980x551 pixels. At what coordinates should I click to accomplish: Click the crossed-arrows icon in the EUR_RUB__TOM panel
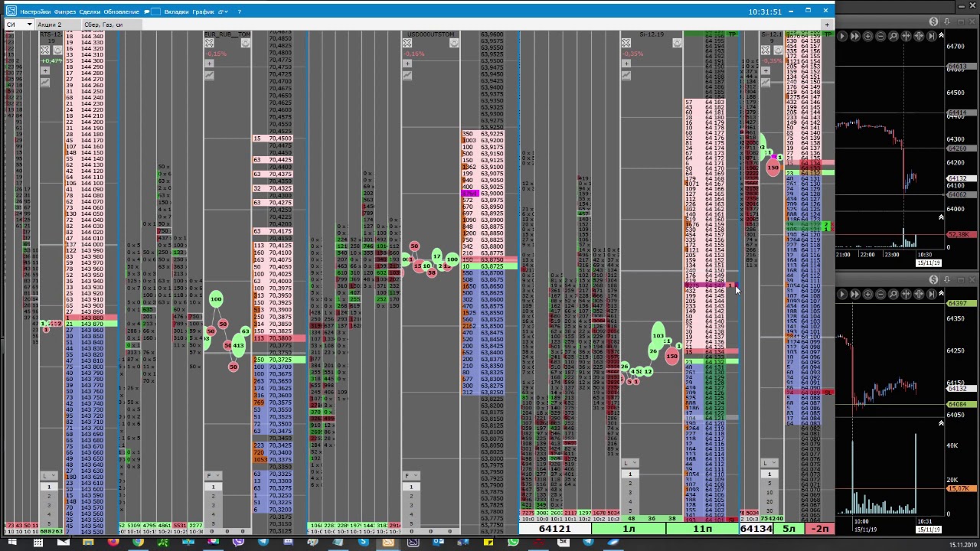pos(209,43)
